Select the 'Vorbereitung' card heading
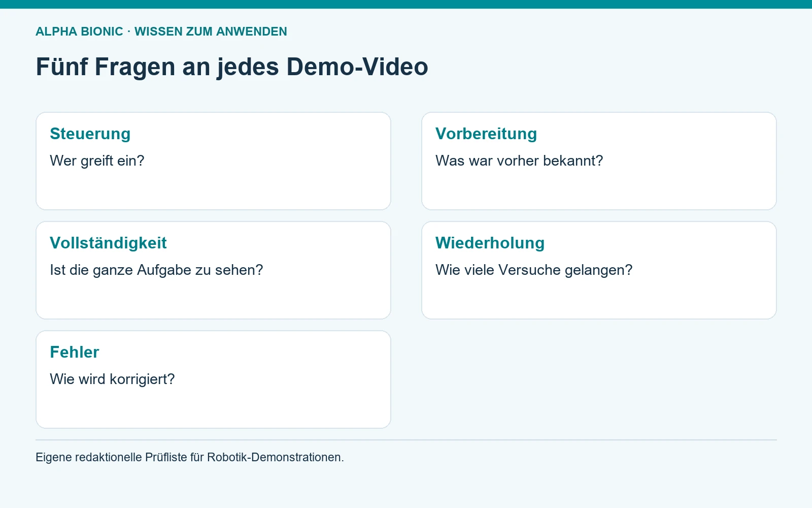This screenshot has width=812, height=508. coord(486,134)
